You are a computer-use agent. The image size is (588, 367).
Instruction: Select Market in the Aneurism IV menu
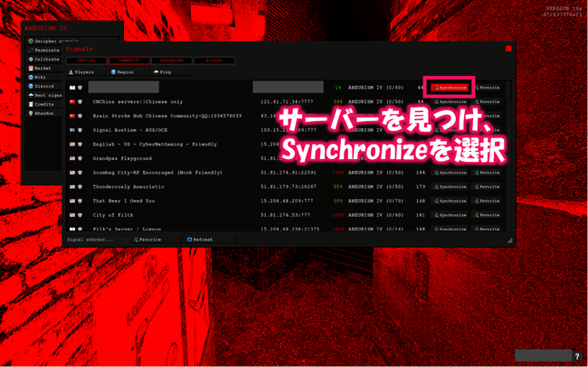click(44, 68)
